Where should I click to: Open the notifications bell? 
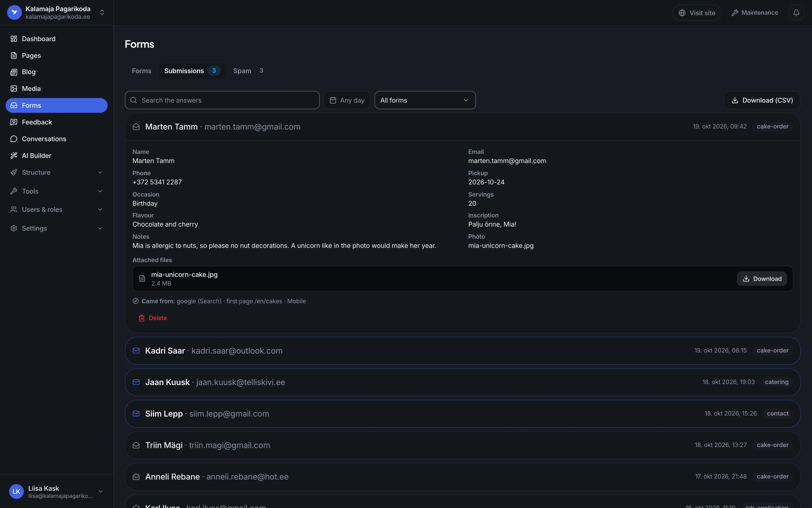coord(796,13)
